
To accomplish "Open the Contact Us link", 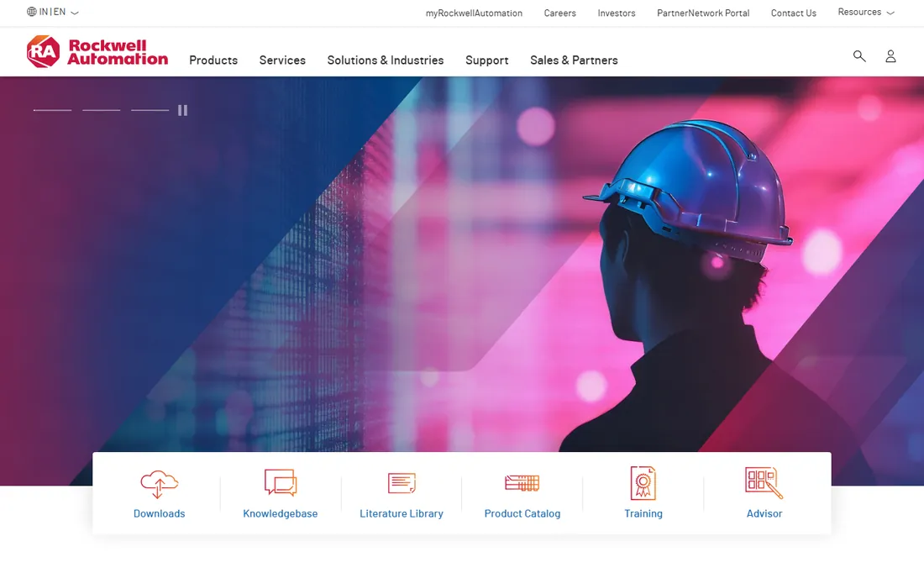I will (x=793, y=13).
